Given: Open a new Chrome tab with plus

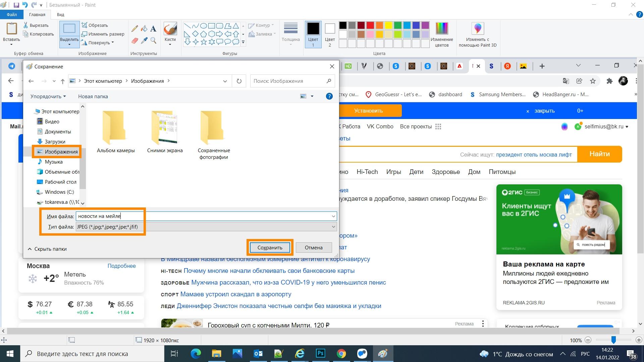Looking at the screenshot, I should click(542, 66).
